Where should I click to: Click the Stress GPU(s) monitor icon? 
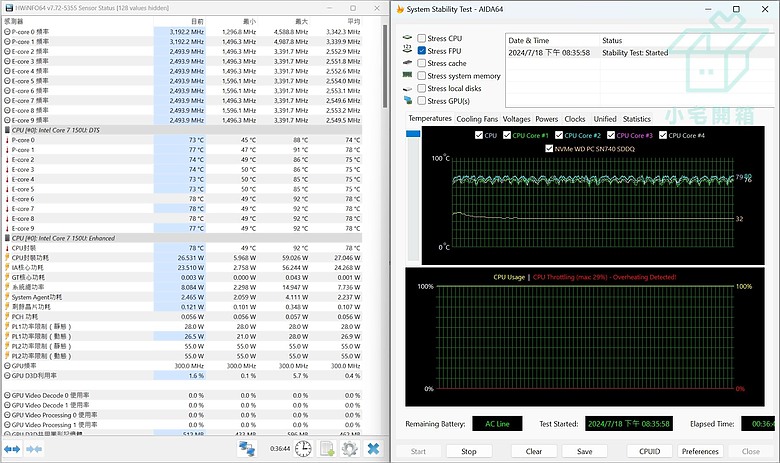(408, 100)
